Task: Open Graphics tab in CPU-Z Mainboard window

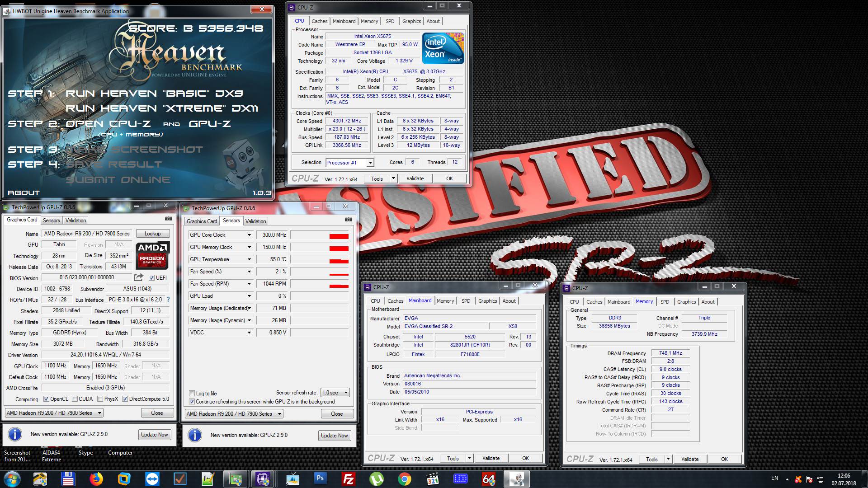Action: point(487,301)
